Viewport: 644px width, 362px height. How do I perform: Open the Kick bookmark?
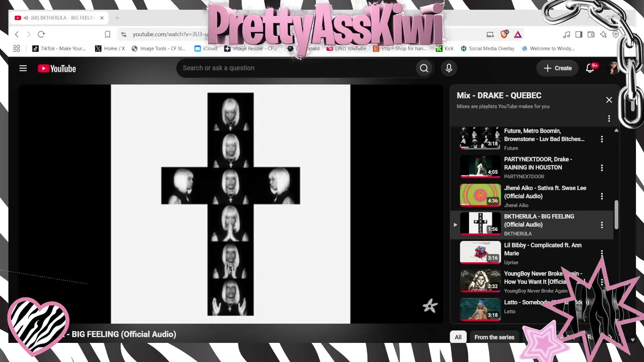tap(445, 49)
